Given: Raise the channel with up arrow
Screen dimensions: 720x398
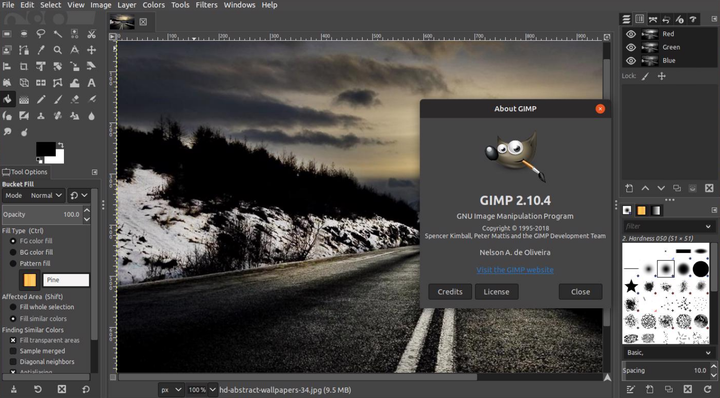Looking at the screenshot, I should tap(645, 188).
